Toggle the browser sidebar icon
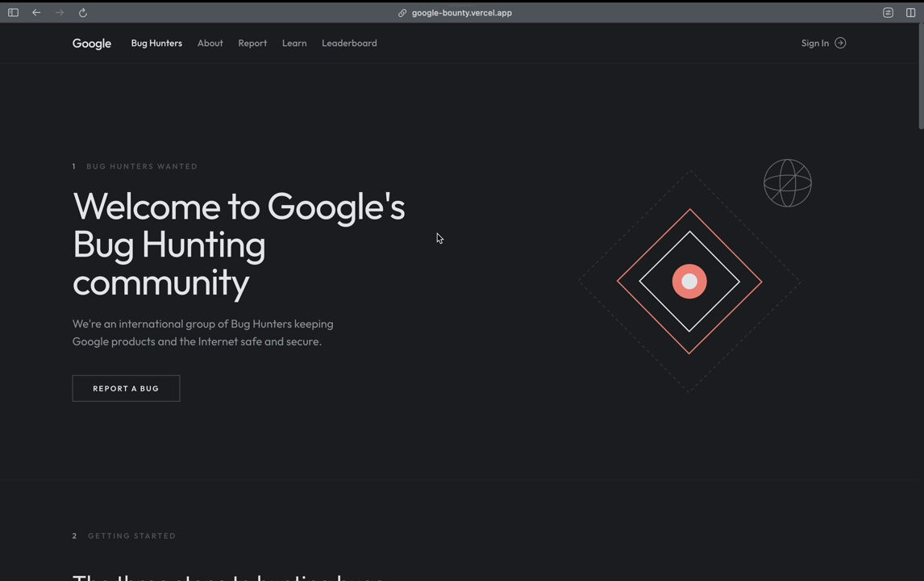The image size is (924, 581). pyautogui.click(x=13, y=12)
